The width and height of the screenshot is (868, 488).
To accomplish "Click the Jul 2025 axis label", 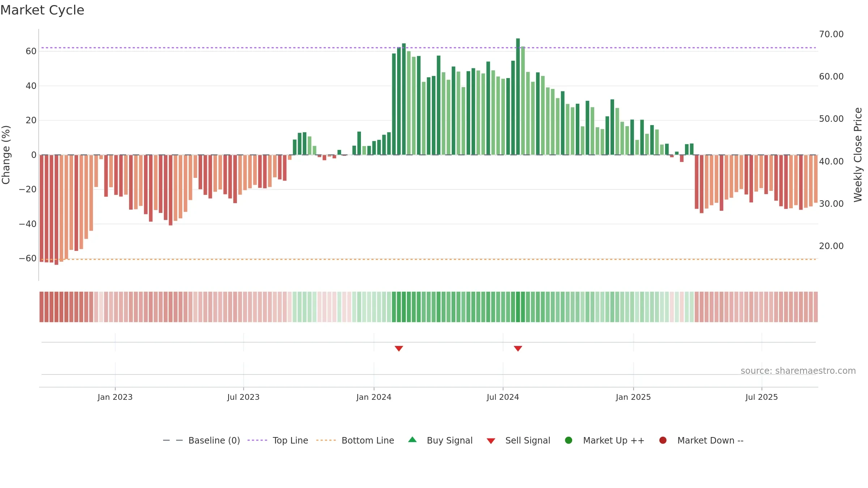I will pos(762,397).
